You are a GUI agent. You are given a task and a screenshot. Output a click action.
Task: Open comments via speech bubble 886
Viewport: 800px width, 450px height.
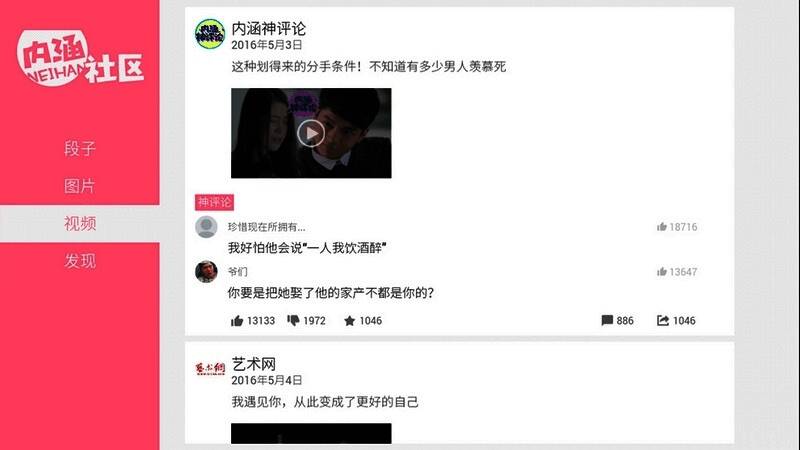617,320
